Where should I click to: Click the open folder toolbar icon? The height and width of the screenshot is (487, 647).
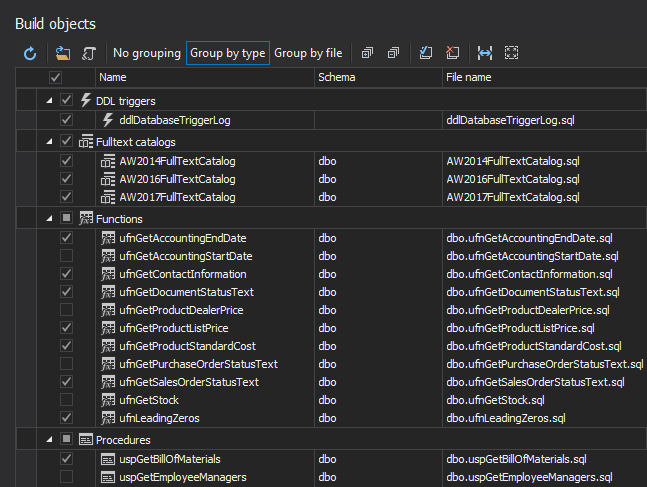coord(62,53)
